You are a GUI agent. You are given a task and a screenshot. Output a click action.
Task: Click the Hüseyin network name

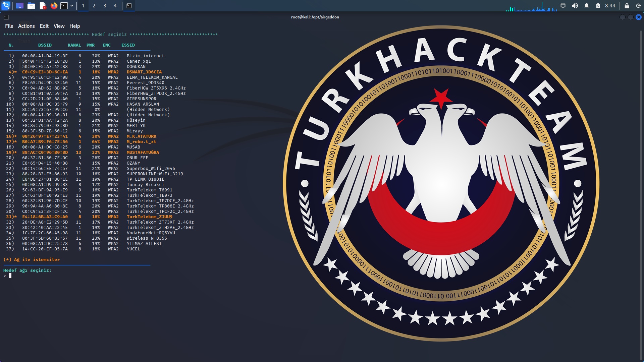pos(136,120)
